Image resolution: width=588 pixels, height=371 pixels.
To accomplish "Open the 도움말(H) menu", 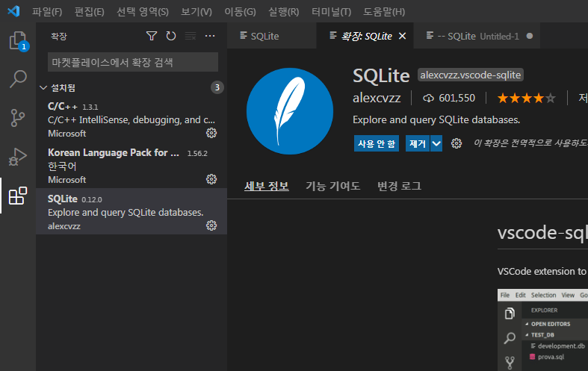I will pyautogui.click(x=384, y=12).
